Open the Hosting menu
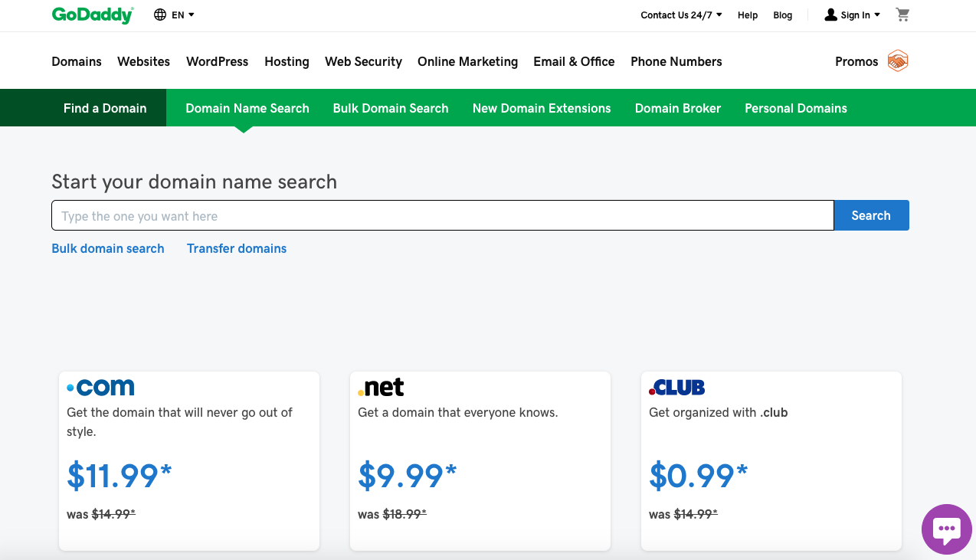The width and height of the screenshot is (976, 560). (x=287, y=61)
